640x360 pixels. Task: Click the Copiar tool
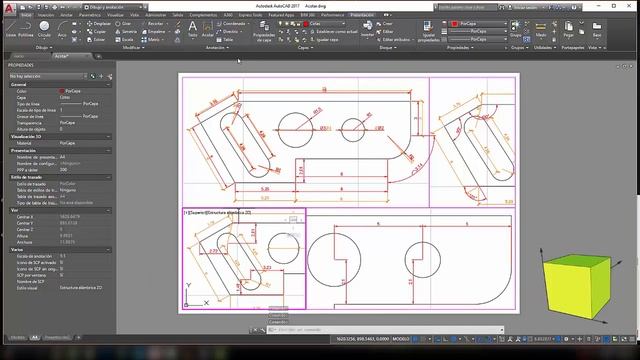pyautogui.click(x=97, y=31)
